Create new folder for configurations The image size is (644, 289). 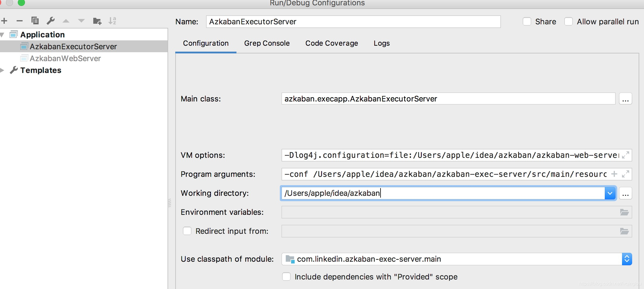[x=97, y=21]
